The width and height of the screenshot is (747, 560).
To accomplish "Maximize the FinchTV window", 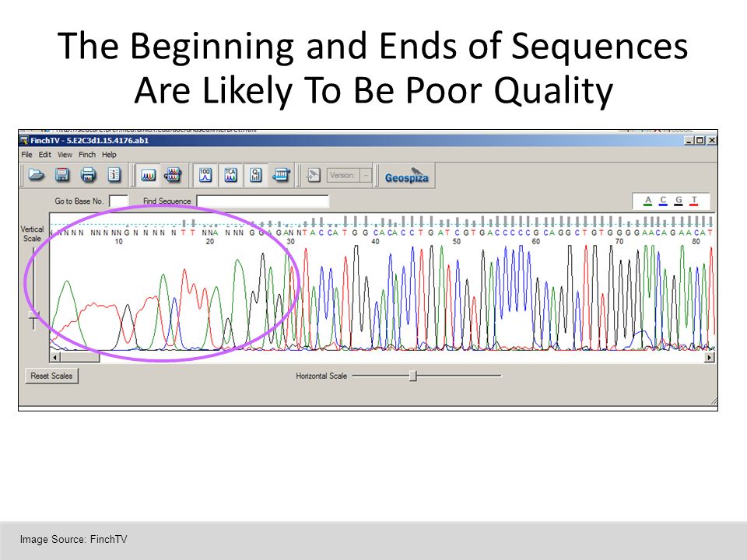I will tap(700, 141).
